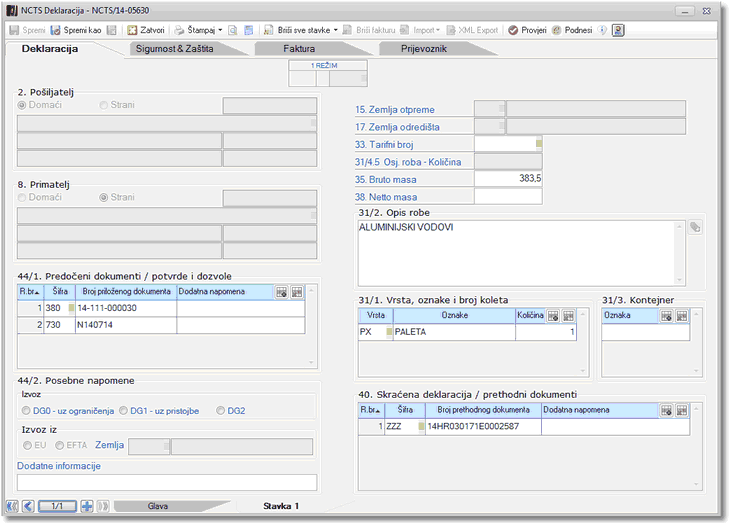
Task: Select DG2 export option
Action: point(221,411)
